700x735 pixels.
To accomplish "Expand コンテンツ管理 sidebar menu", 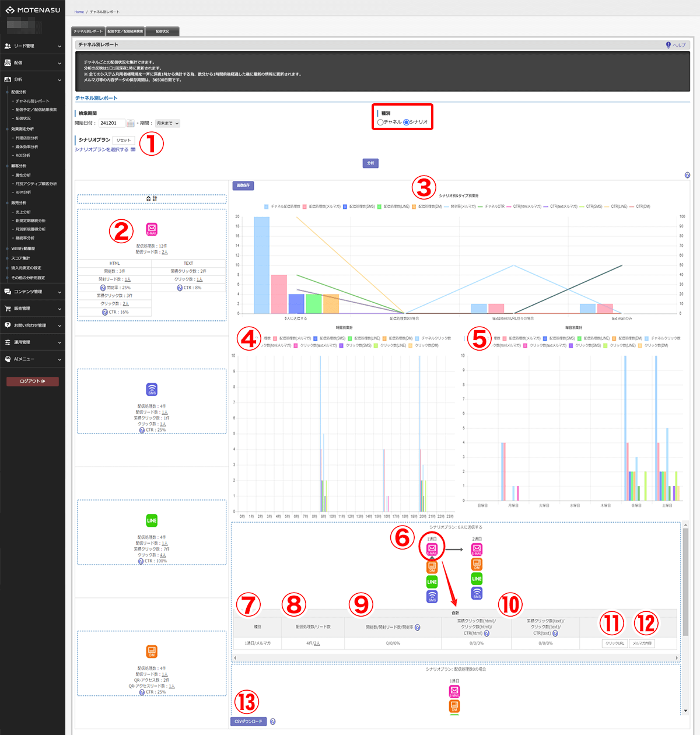I will [x=33, y=292].
